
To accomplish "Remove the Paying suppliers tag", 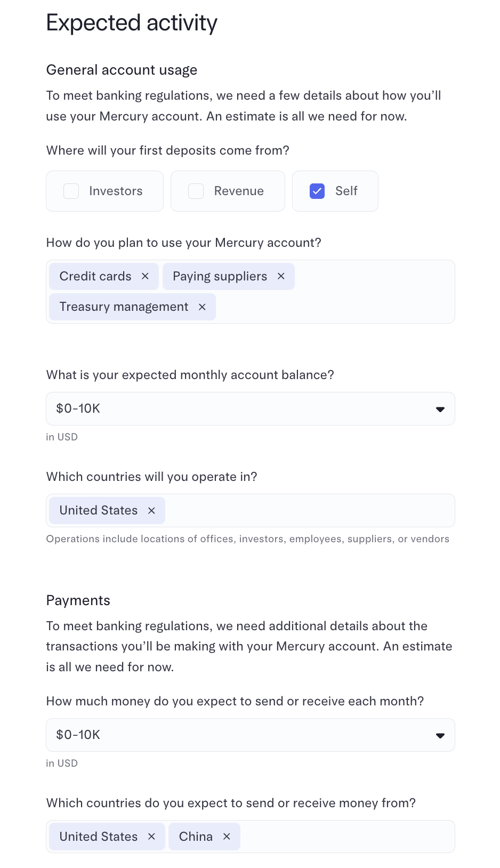I will [281, 276].
